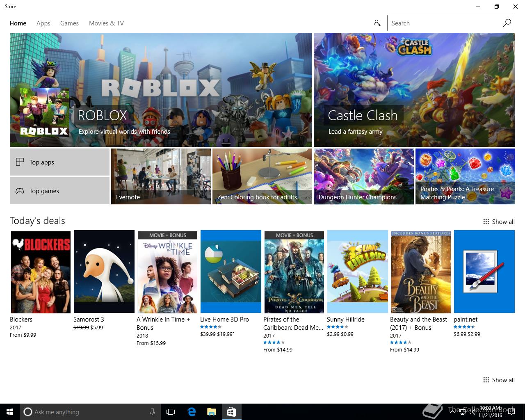
Task: Open the Action Center notification icon
Action: pos(511,412)
